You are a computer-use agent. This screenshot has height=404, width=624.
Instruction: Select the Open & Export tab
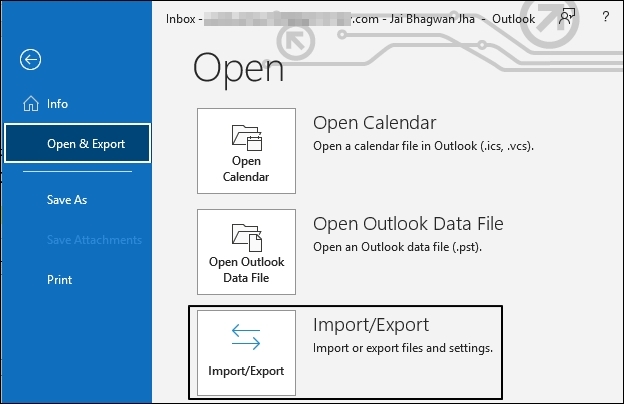(78, 143)
